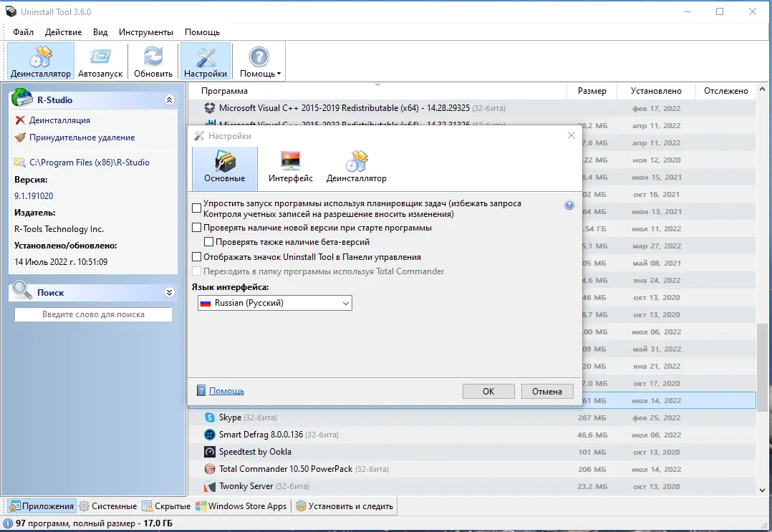Open the Помощь toolbar dropdown button
Screen dimensions: 772x532
coord(259,61)
